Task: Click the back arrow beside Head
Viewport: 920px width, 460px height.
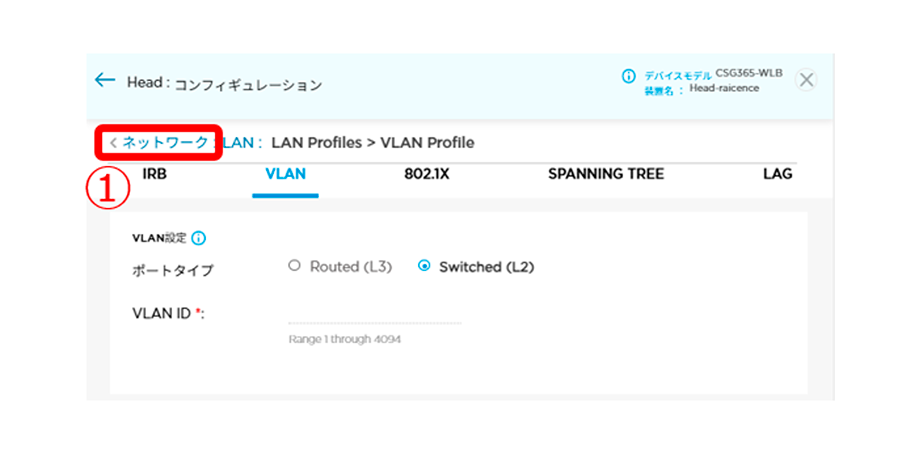Action: tap(105, 80)
